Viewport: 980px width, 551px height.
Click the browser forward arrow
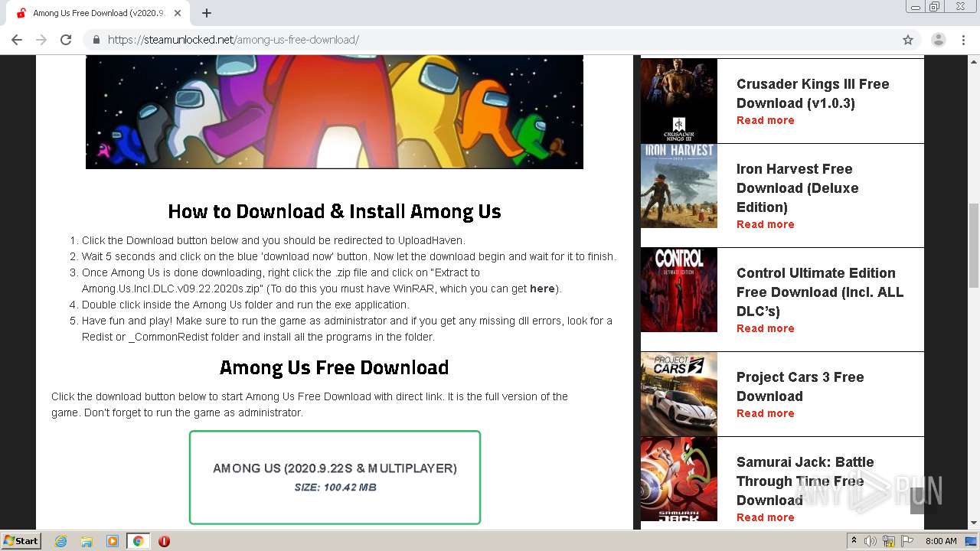click(x=41, y=40)
